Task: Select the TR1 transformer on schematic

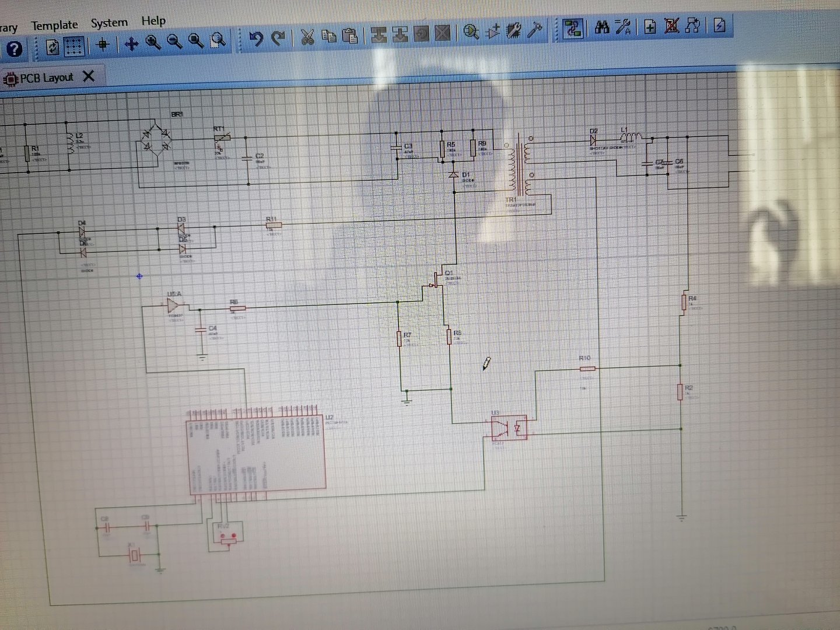Action: [x=519, y=165]
